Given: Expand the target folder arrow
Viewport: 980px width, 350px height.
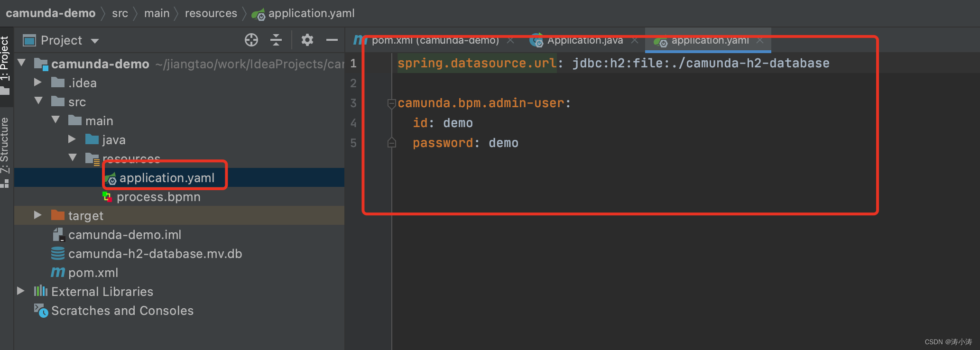Looking at the screenshot, I should click(38, 215).
